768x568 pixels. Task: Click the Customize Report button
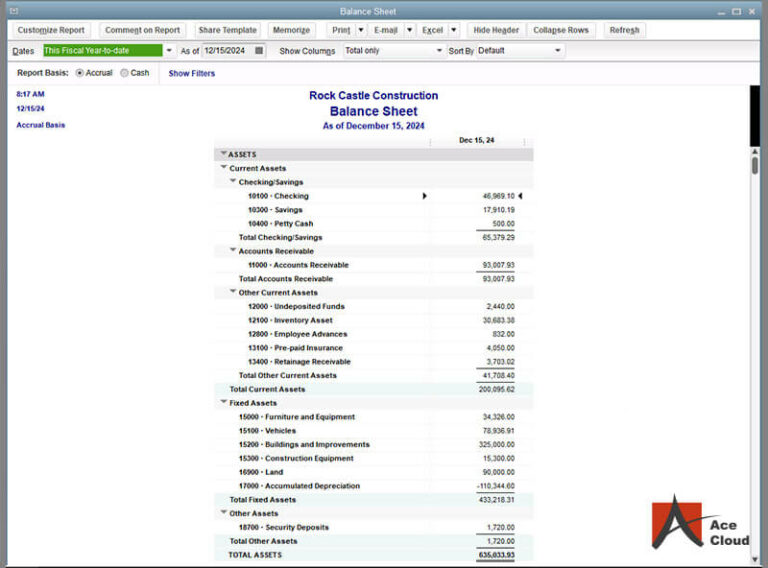click(x=51, y=30)
